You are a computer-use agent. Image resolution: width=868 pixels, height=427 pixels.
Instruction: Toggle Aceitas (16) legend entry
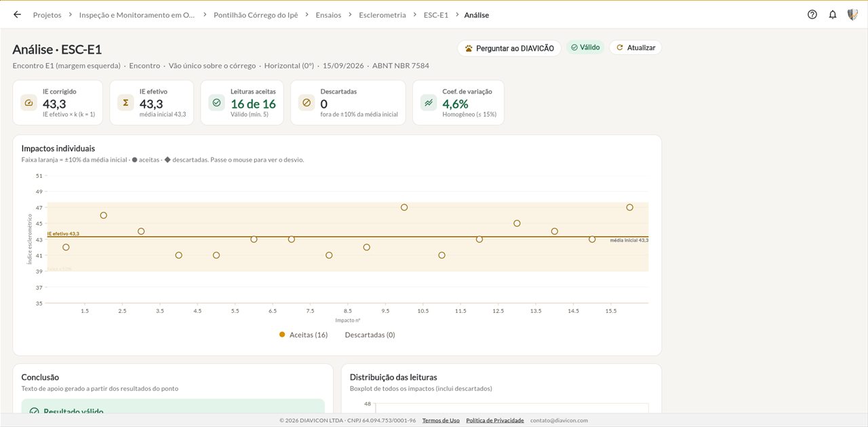click(303, 335)
